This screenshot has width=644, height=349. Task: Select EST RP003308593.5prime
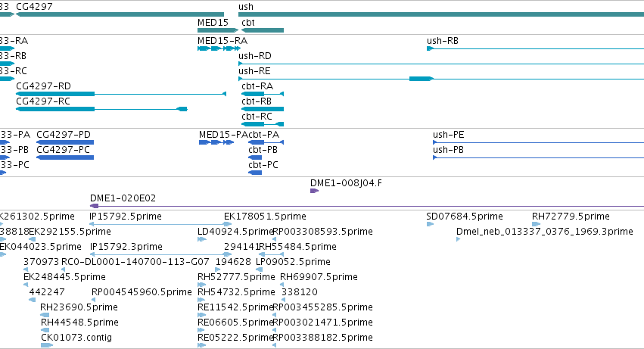click(275, 239)
